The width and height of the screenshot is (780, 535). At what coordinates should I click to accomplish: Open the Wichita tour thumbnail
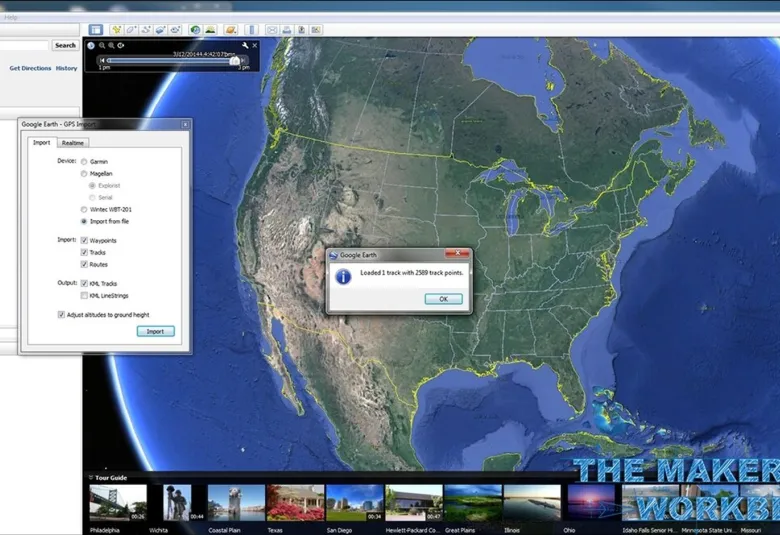point(177,503)
